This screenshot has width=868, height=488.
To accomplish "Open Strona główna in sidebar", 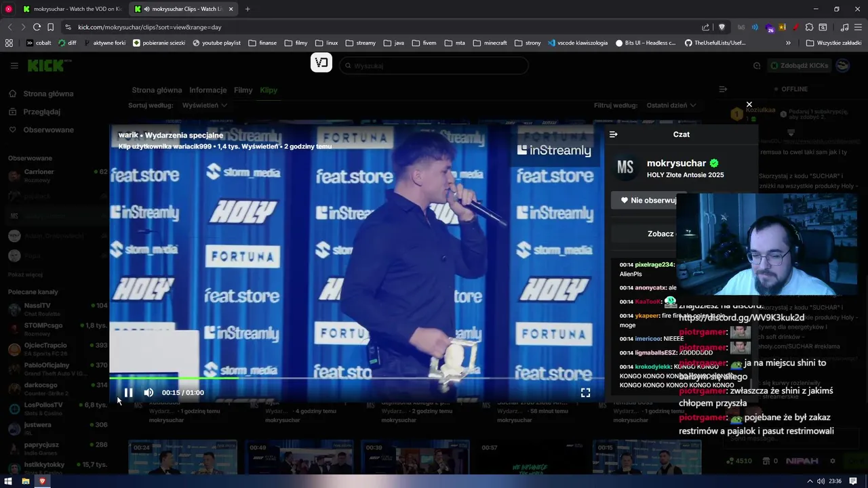I will coord(48,94).
